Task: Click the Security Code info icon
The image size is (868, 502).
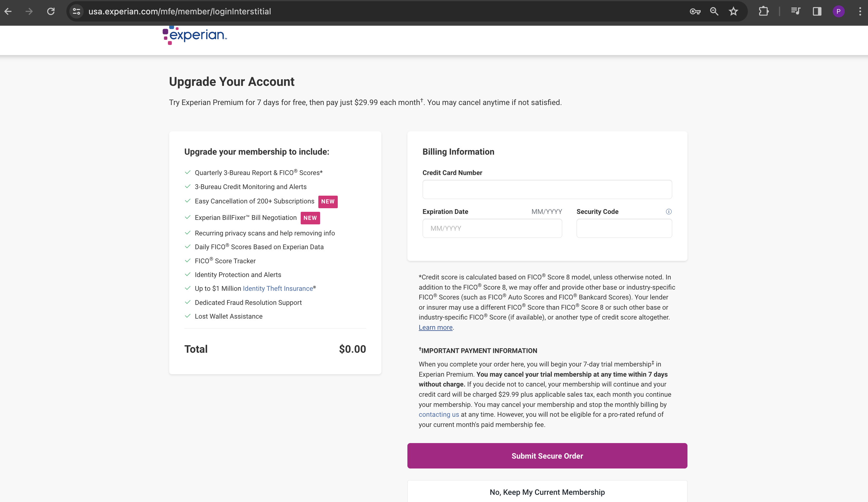Action: [669, 211]
